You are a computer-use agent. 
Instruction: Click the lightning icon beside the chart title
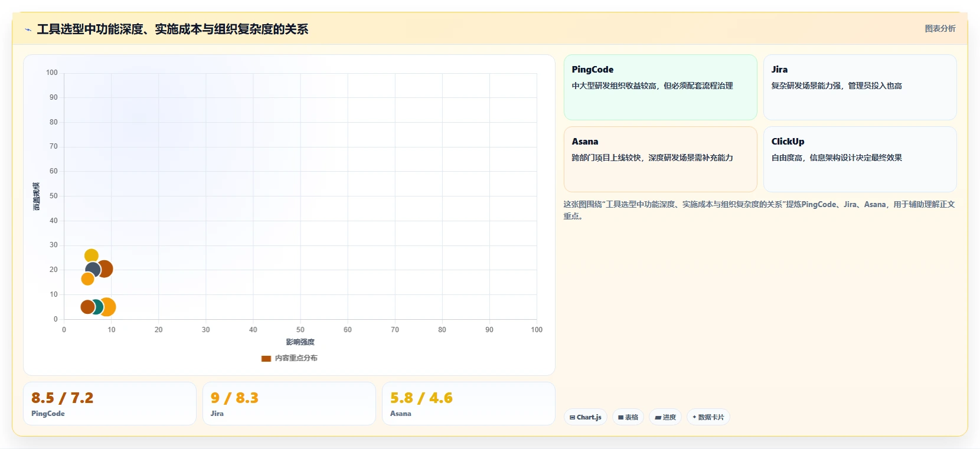[28, 30]
